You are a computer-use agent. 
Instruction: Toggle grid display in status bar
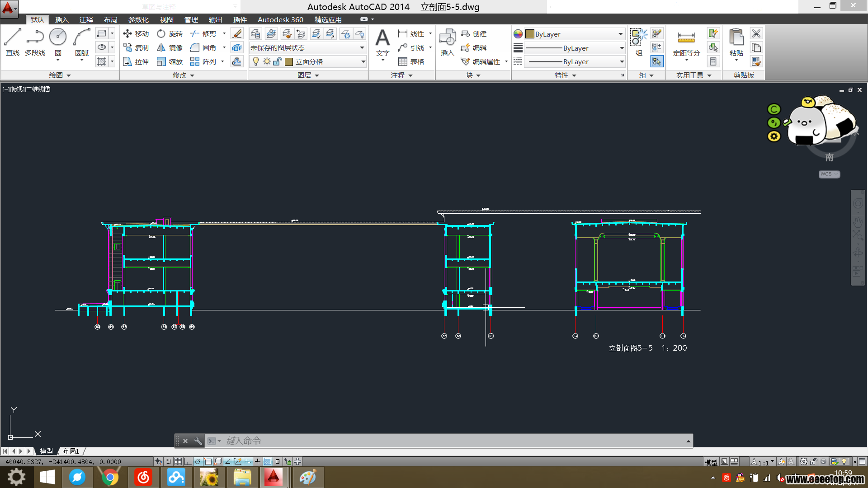coord(178,461)
